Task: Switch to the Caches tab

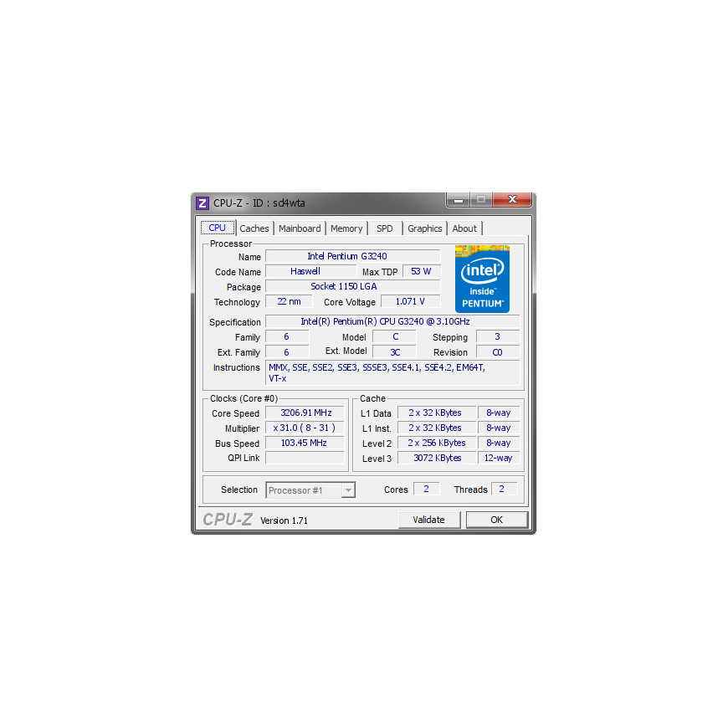Action: pos(254,228)
